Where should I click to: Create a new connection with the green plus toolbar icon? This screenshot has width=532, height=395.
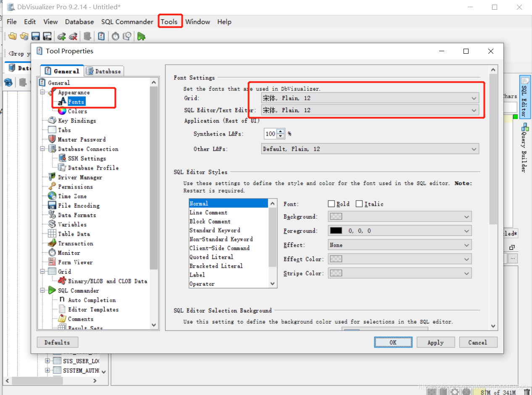(61, 36)
